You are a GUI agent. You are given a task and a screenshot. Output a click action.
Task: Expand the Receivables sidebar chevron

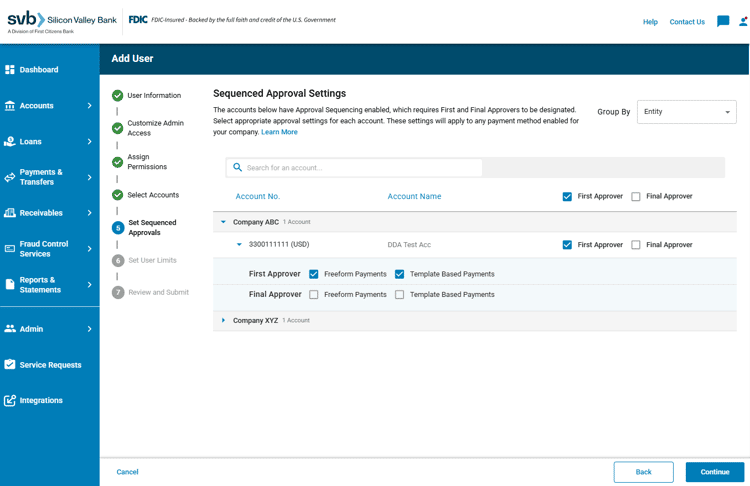coord(89,213)
